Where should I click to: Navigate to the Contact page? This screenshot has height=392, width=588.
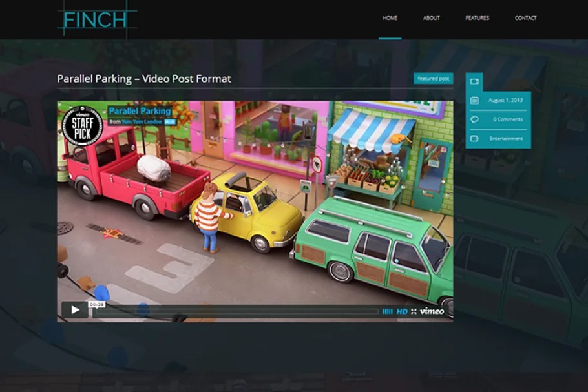click(525, 18)
